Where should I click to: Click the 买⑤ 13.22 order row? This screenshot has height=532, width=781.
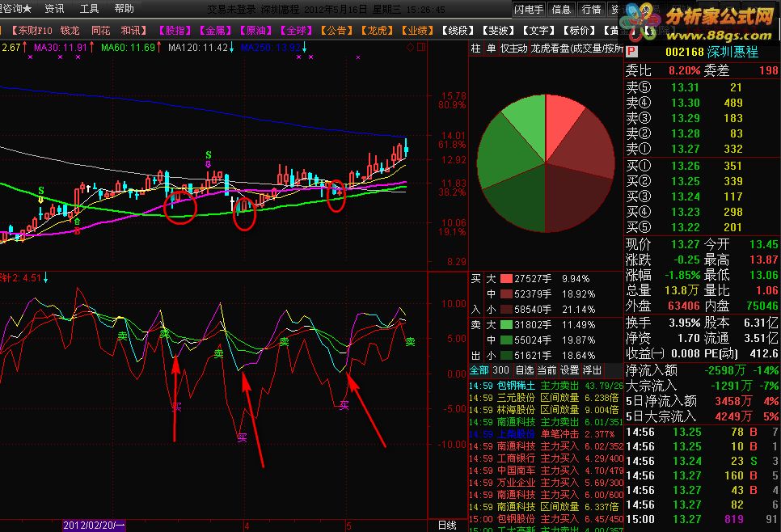(x=701, y=227)
